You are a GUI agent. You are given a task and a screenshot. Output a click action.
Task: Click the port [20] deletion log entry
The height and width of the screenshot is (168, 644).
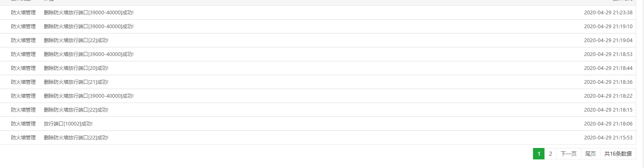point(76,68)
